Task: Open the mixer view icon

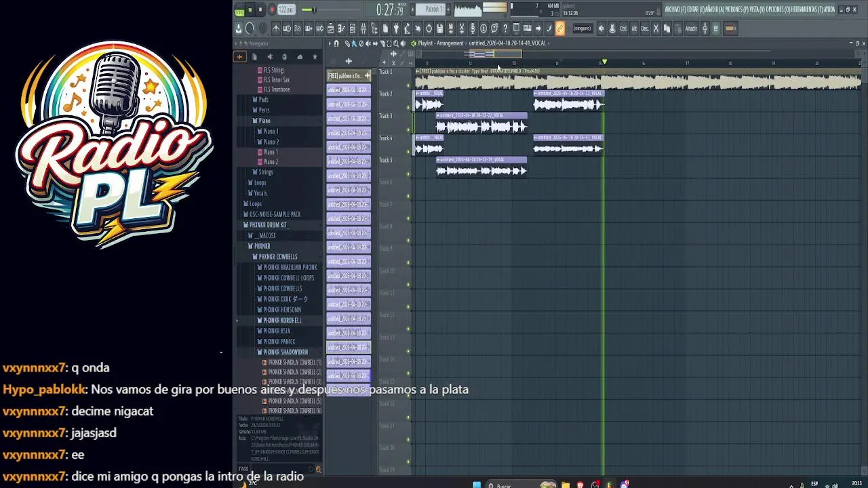Action: (363, 28)
